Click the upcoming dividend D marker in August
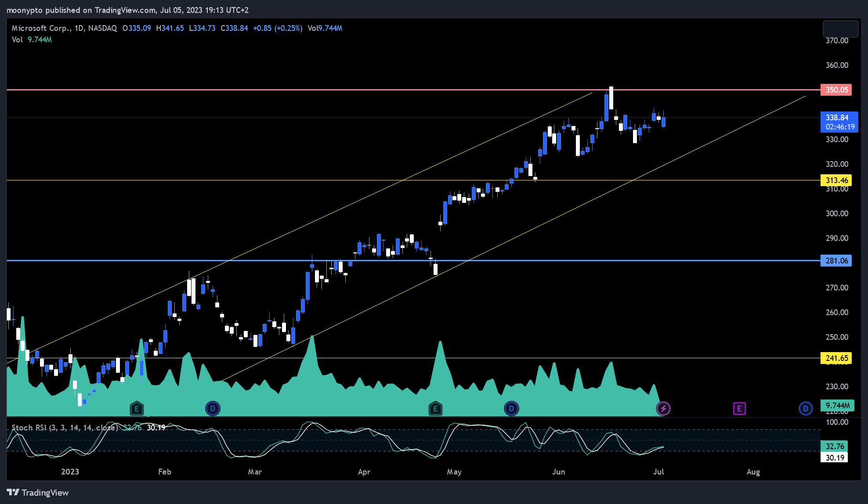Image resolution: width=868 pixels, height=504 pixels. [x=806, y=409]
